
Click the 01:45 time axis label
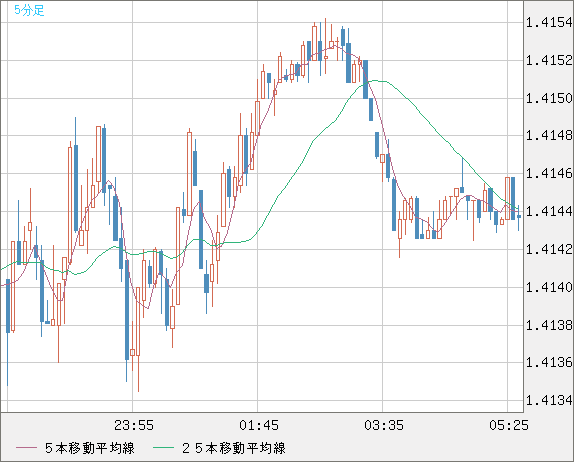point(259,425)
